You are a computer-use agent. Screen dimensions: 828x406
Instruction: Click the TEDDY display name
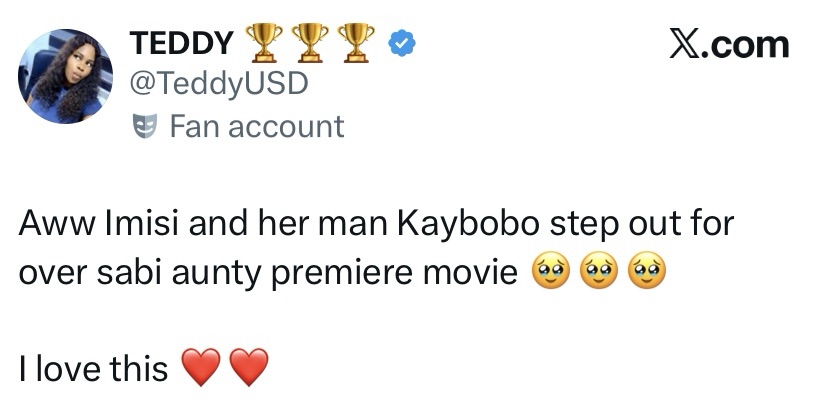[181, 44]
